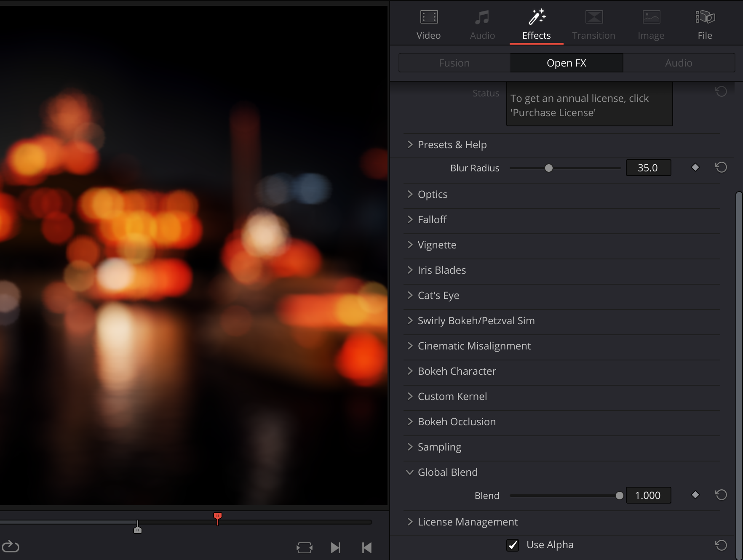This screenshot has height=560, width=743.
Task: Click the fit-to-screen icon near playback controls
Action: (305, 547)
